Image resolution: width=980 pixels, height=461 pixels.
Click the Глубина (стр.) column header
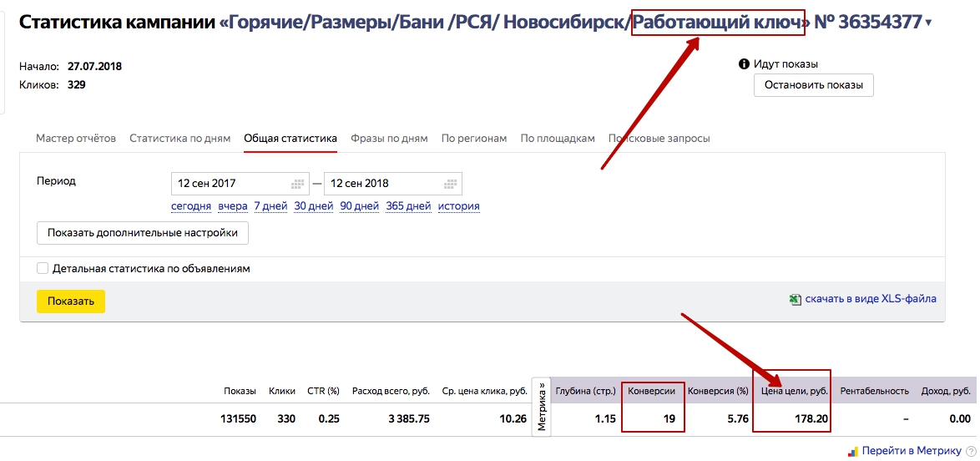tap(586, 391)
